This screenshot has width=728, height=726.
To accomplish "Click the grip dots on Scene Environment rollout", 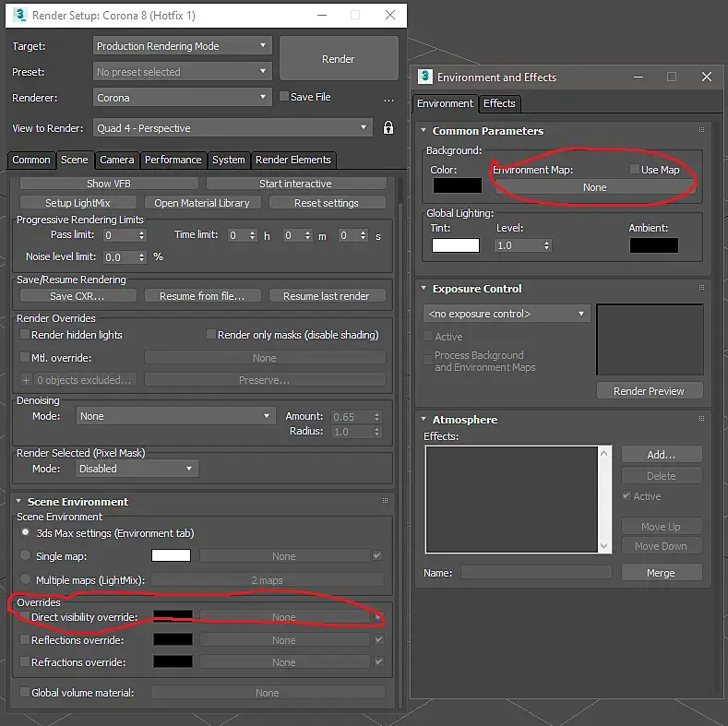I will point(385,501).
